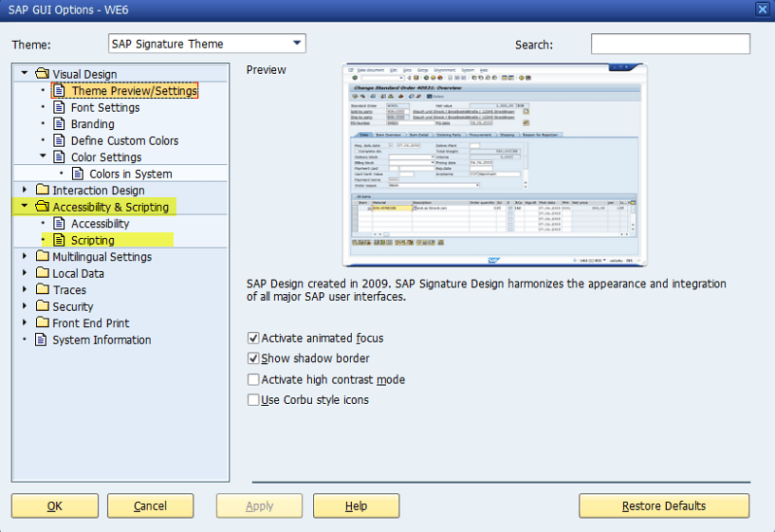The width and height of the screenshot is (775, 532).
Task: Select the Front End Print label
Action: (90, 323)
